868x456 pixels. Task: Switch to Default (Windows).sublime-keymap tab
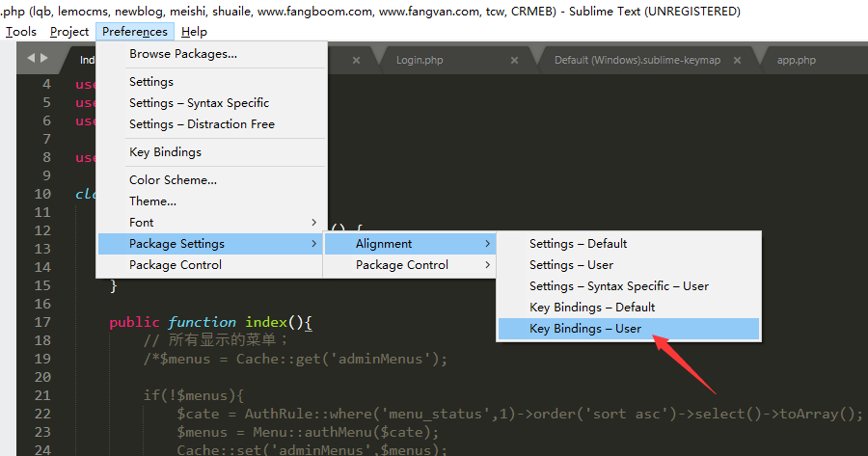point(637,60)
